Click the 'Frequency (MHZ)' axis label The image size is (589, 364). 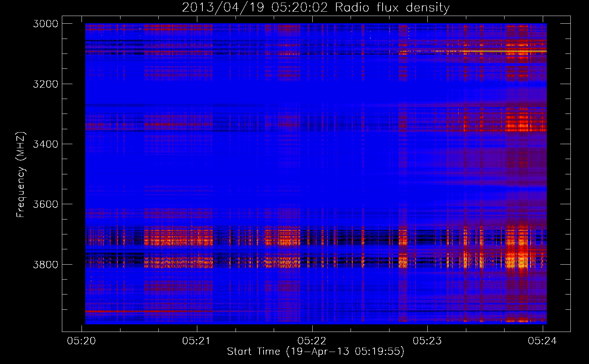pyautogui.click(x=21, y=175)
